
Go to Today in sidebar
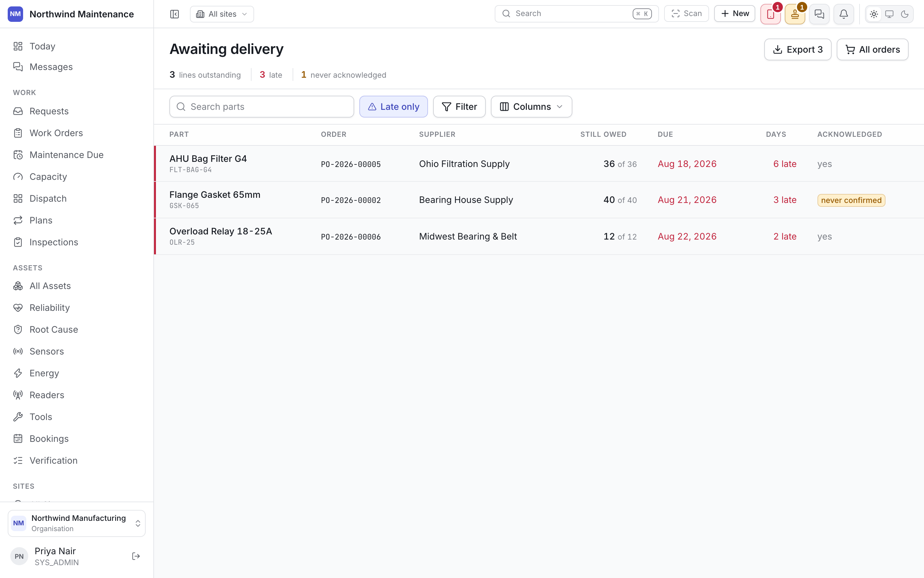(x=77, y=46)
